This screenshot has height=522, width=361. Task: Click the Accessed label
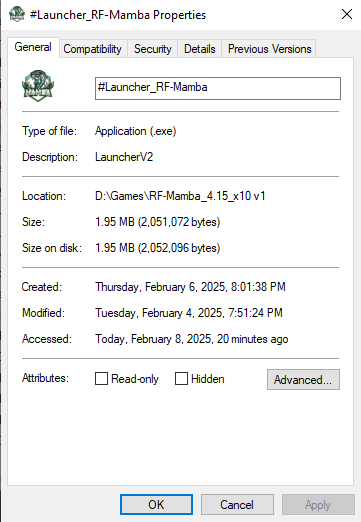click(x=47, y=339)
